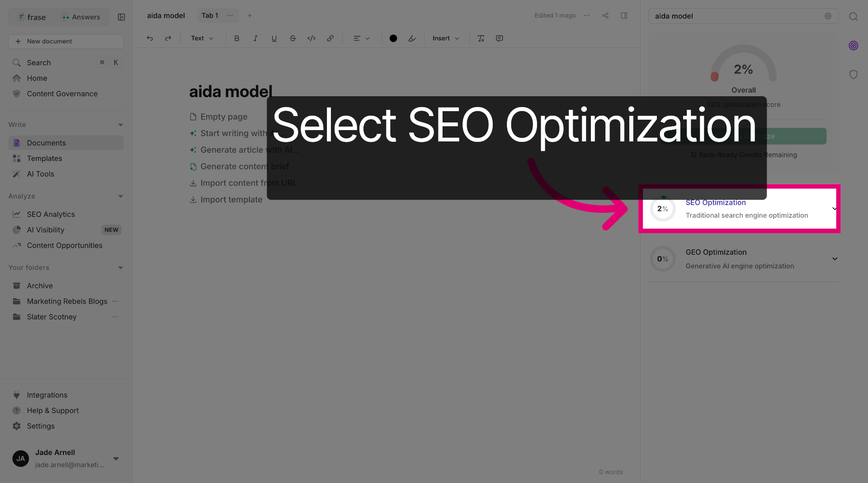Expand the SEO Optimization section chevron

pyautogui.click(x=835, y=208)
